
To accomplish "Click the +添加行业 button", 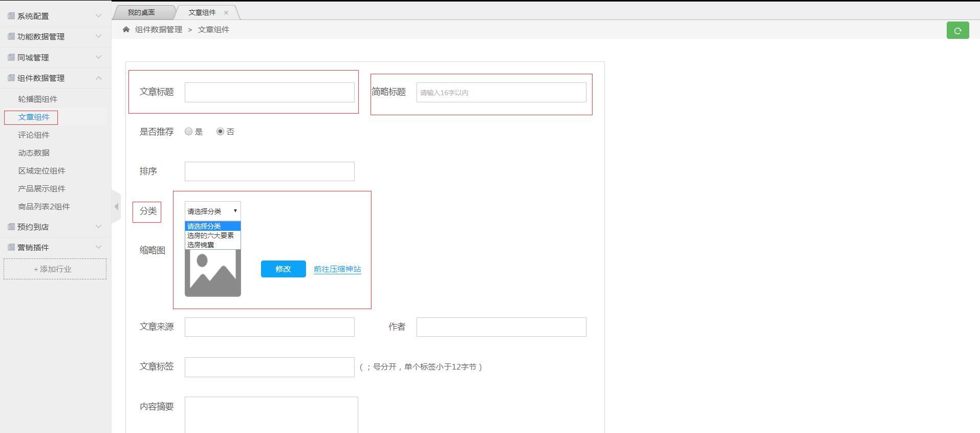I will click(55, 269).
